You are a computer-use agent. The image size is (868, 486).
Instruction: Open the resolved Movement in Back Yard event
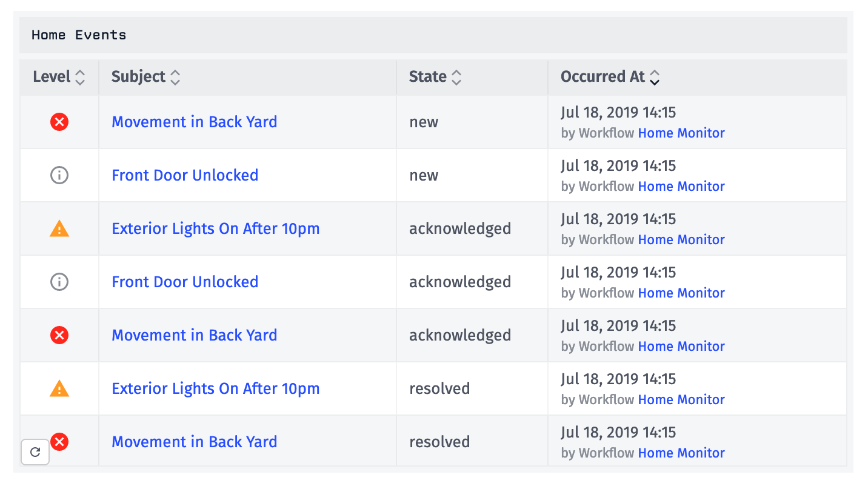[194, 442]
